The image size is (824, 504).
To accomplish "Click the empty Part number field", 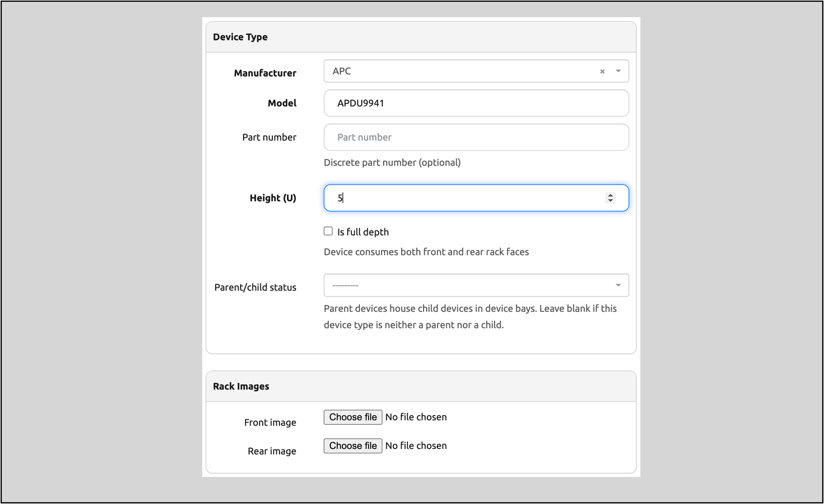I will pyautogui.click(x=475, y=137).
